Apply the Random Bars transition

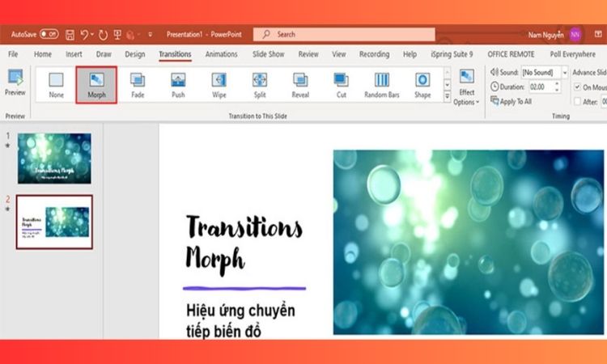[382, 85]
